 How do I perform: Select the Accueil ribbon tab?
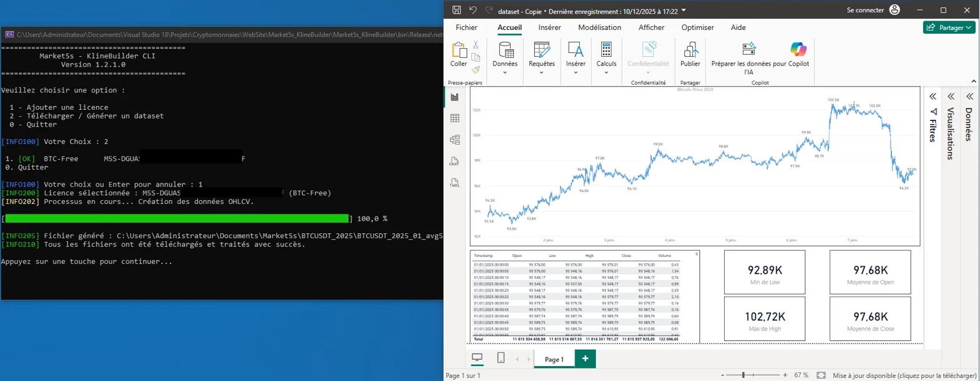[509, 27]
